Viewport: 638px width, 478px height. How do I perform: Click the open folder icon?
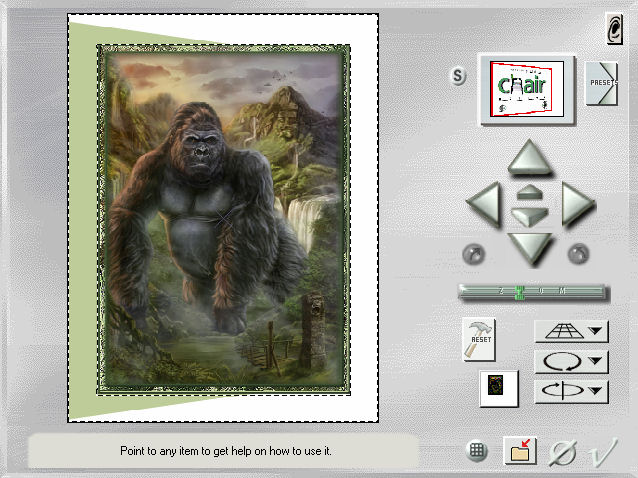[520, 451]
